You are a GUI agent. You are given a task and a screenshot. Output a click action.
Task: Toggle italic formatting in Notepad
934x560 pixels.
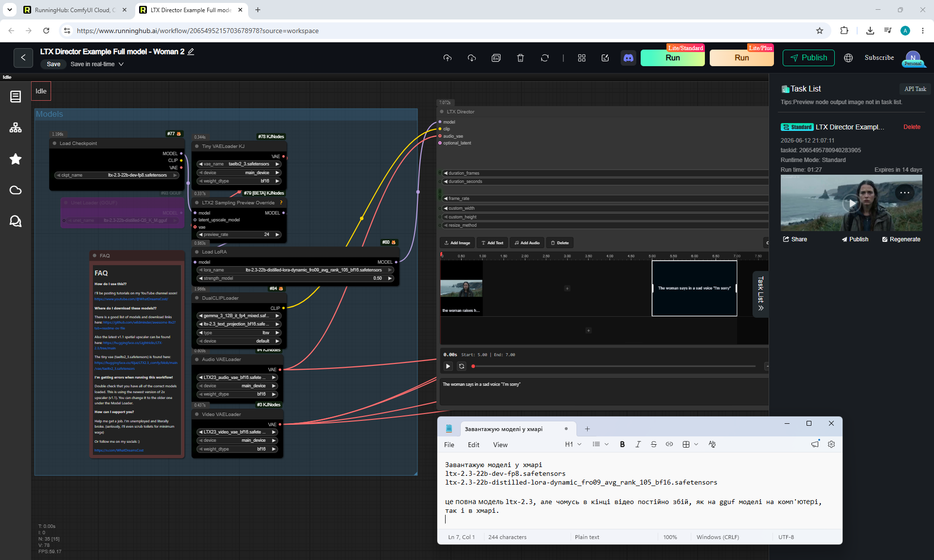(x=638, y=444)
